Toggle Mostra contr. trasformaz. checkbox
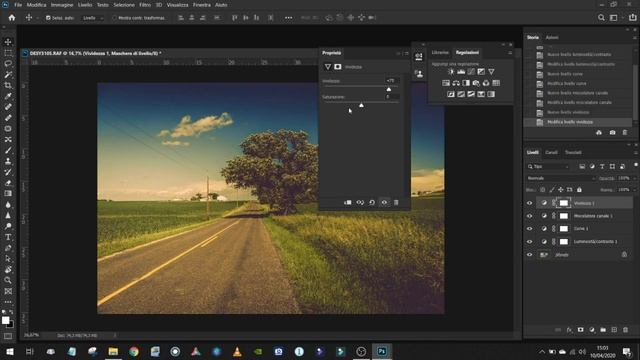640x360 pixels. click(x=114, y=18)
